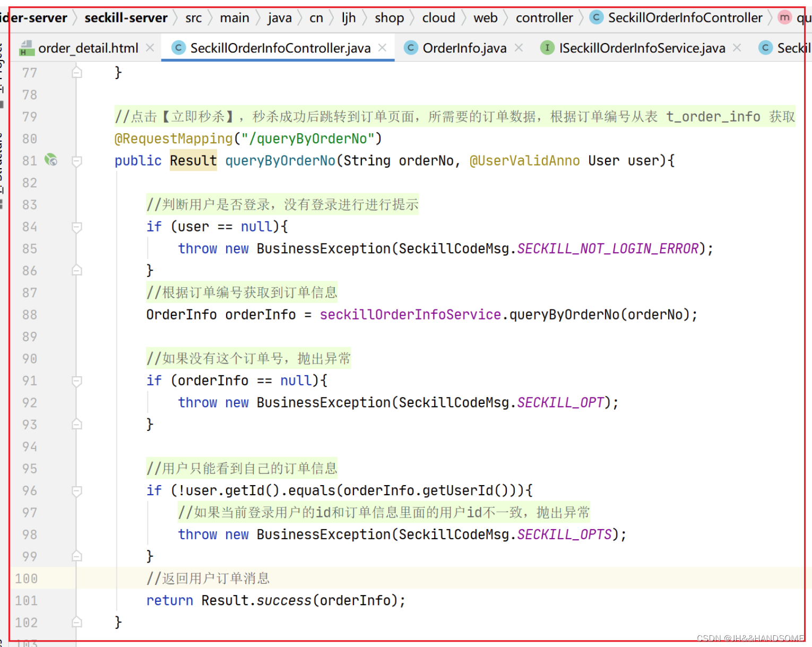
Task: Click the request mapping gutter icon on line 81
Action: 51,159
